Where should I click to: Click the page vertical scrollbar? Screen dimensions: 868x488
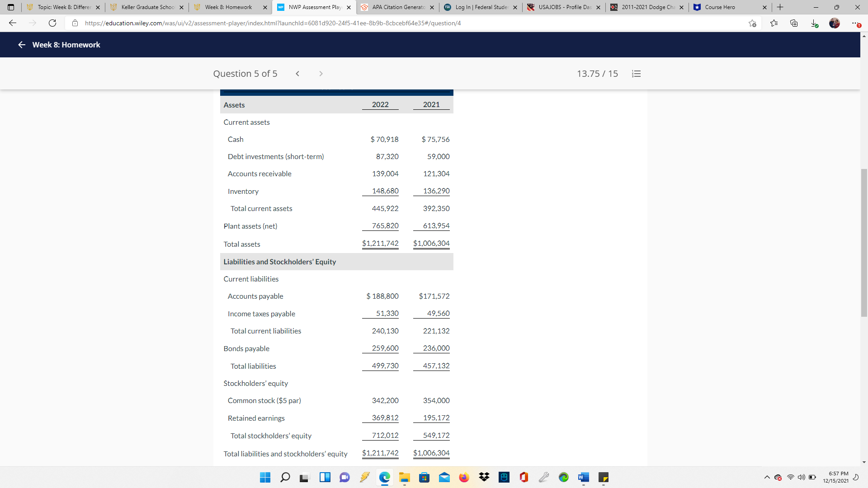864,242
